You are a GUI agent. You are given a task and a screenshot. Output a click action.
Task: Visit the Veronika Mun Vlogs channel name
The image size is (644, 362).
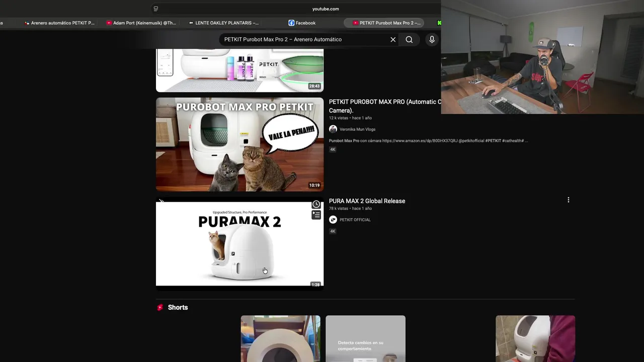[x=357, y=129]
